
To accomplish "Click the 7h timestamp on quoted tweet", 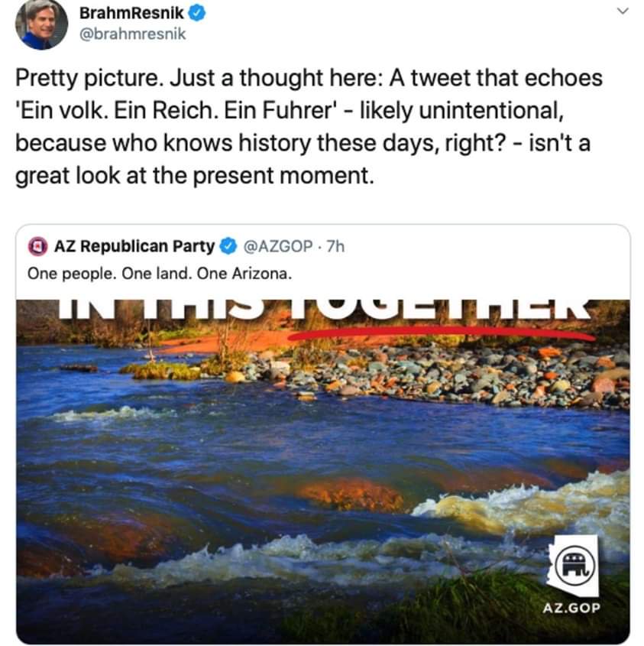I will (x=335, y=246).
